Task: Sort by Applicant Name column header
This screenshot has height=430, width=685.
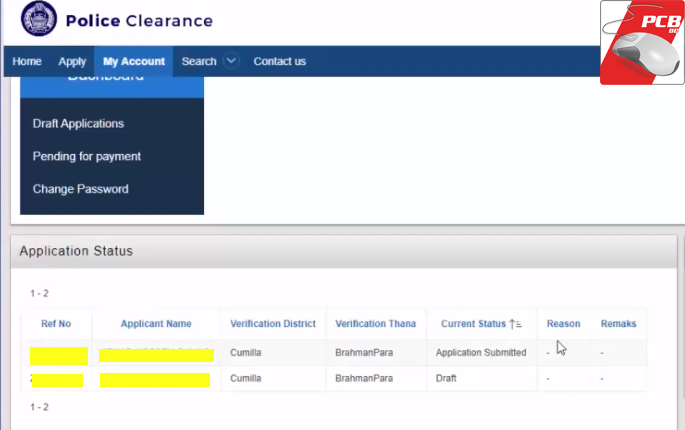Action: (x=156, y=324)
